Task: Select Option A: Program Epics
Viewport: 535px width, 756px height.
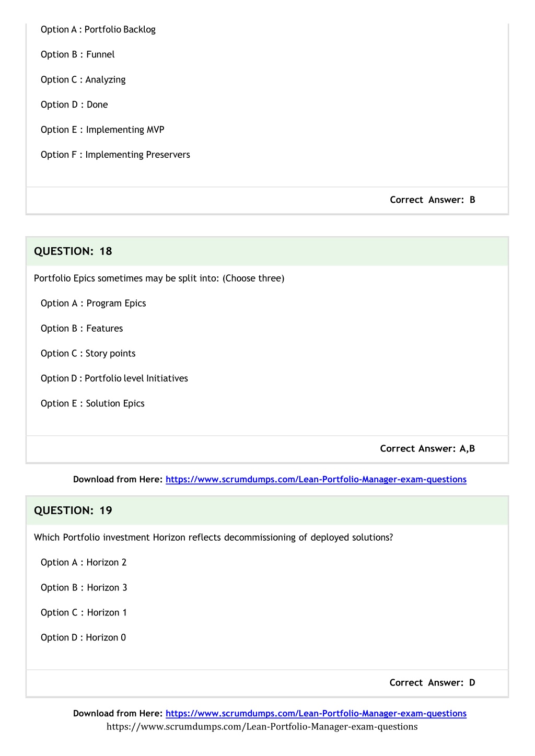Action: coord(94,304)
